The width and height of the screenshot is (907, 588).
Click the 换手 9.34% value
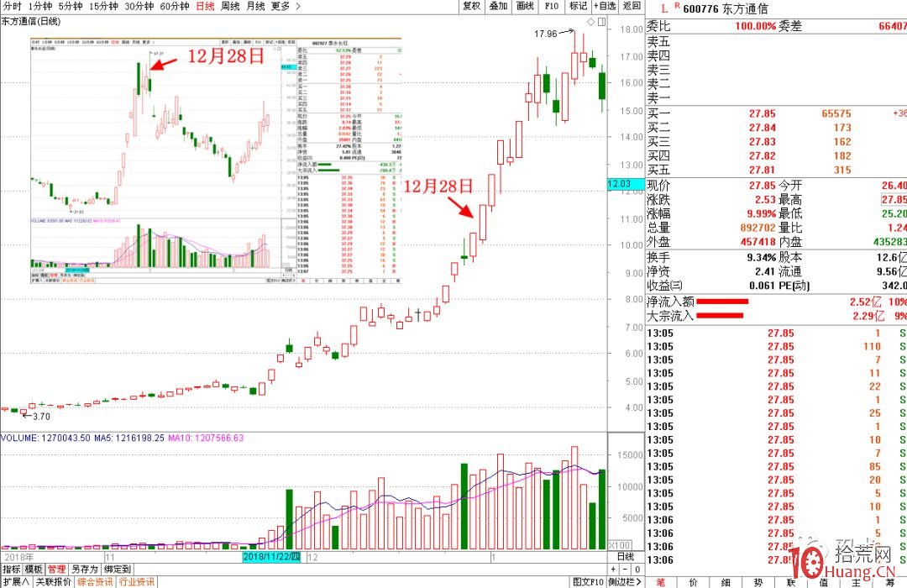(761, 258)
